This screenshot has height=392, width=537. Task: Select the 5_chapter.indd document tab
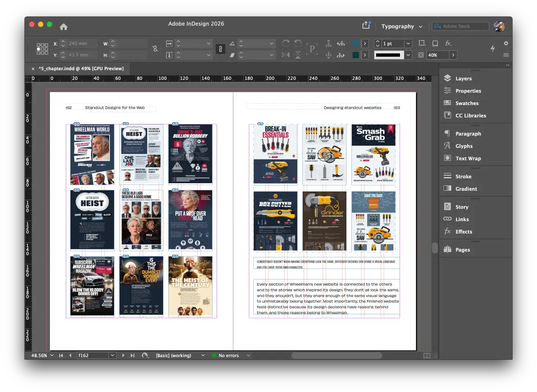point(81,68)
